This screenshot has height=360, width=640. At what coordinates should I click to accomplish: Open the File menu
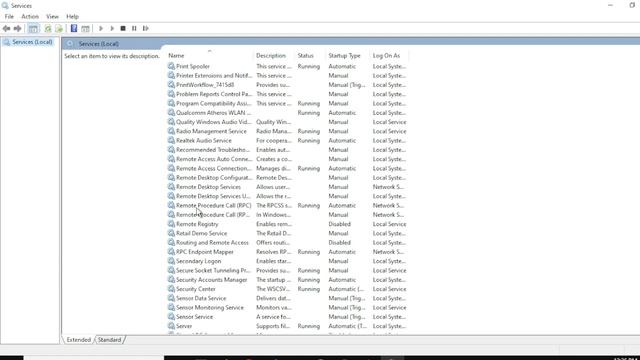click(x=9, y=17)
